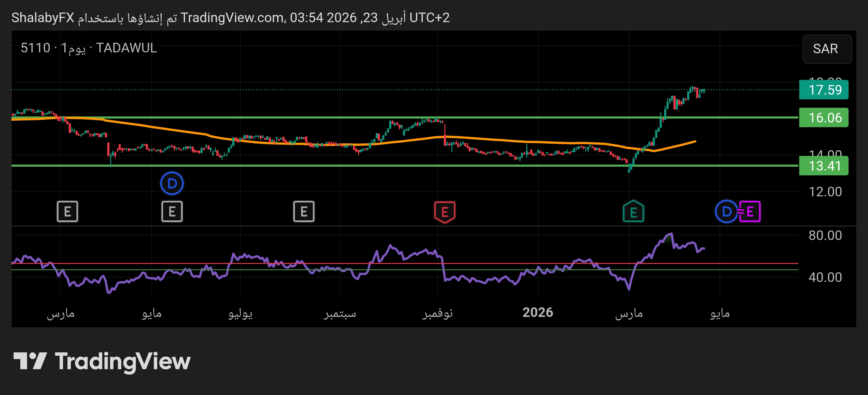Click the current price label 17.59
This screenshot has width=868, height=395.
point(823,90)
